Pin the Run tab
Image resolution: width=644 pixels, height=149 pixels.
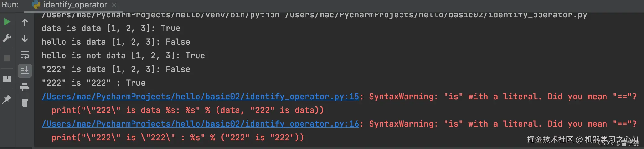click(7, 99)
